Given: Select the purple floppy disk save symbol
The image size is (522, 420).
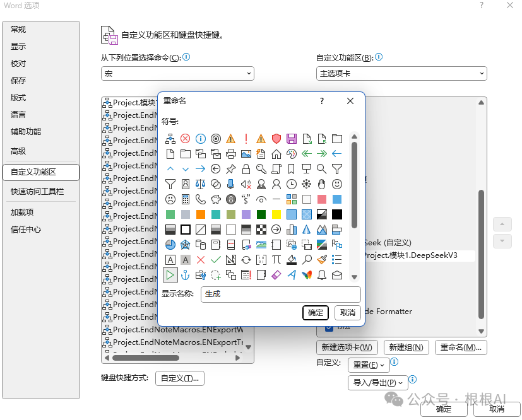Looking at the screenshot, I should [290, 139].
